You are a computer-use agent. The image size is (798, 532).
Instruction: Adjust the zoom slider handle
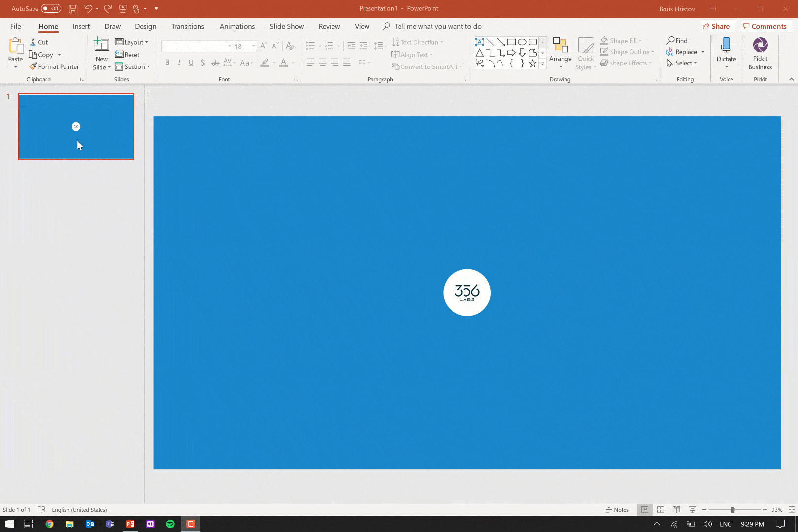pyautogui.click(x=733, y=510)
